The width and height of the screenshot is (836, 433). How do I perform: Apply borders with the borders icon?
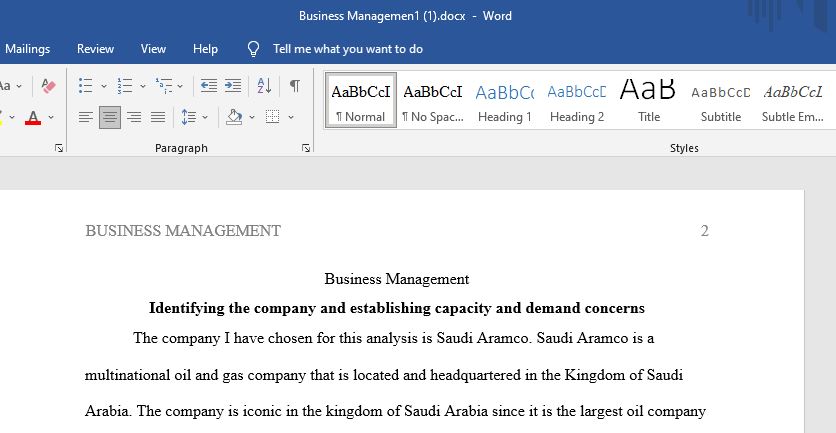[x=272, y=117]
